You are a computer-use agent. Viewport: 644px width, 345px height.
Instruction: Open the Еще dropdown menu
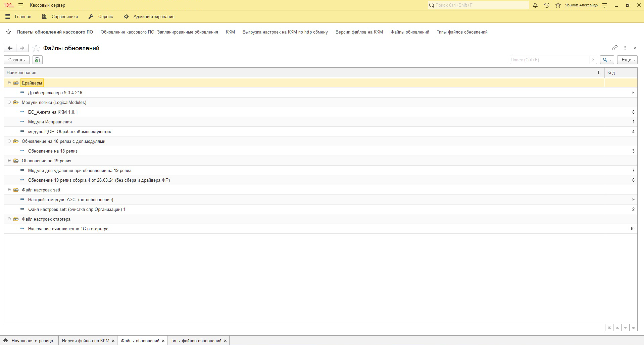pos(627,60)
